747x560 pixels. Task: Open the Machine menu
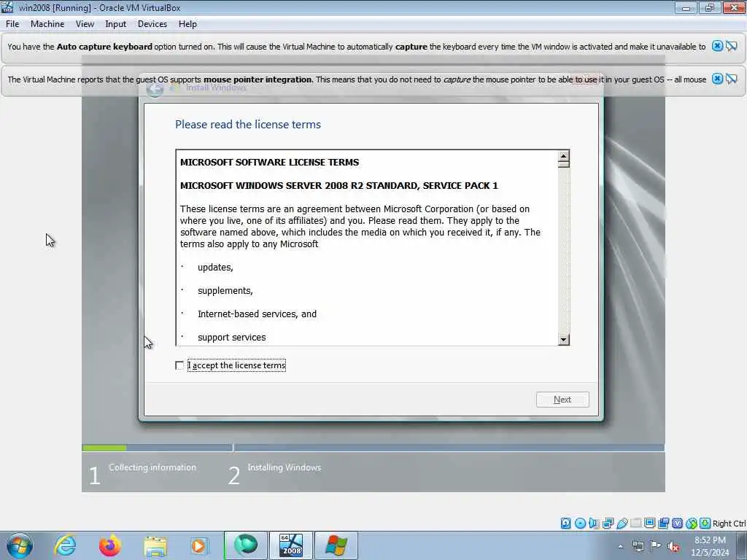point(47,24)
